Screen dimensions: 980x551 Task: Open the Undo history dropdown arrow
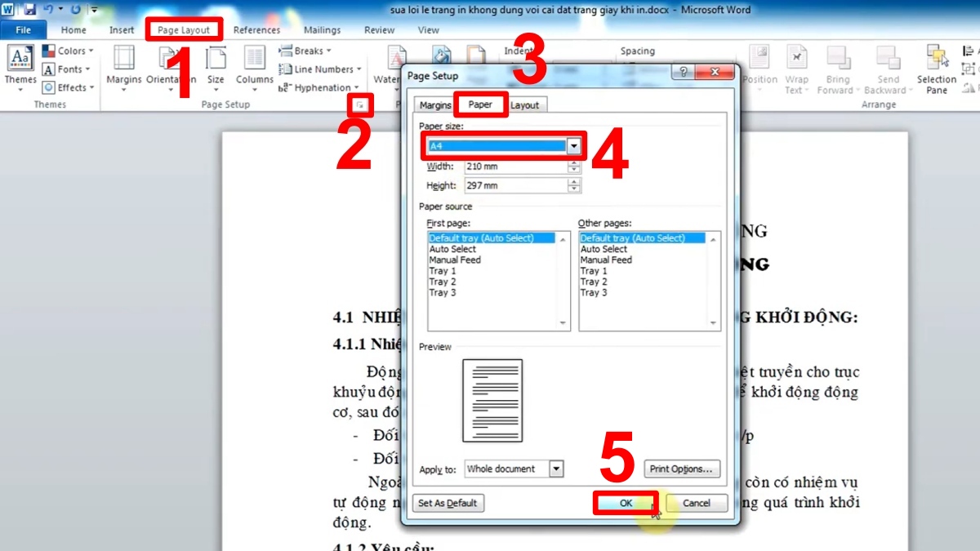tap(60, 11)
